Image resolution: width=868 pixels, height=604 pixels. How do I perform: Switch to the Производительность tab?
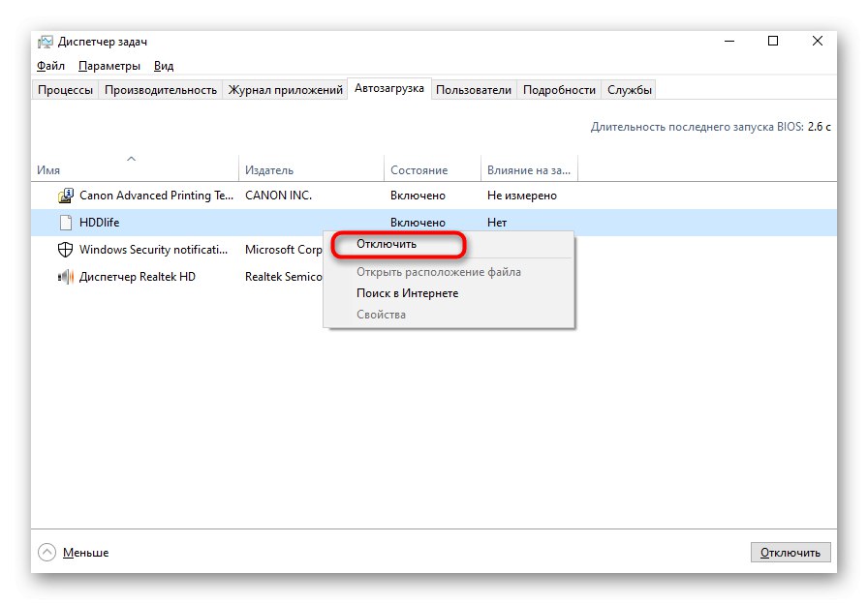161,90
